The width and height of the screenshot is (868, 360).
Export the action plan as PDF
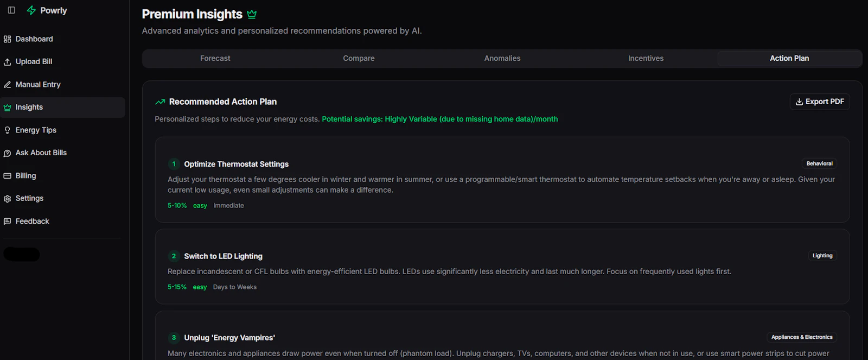(x=820, y=102)
